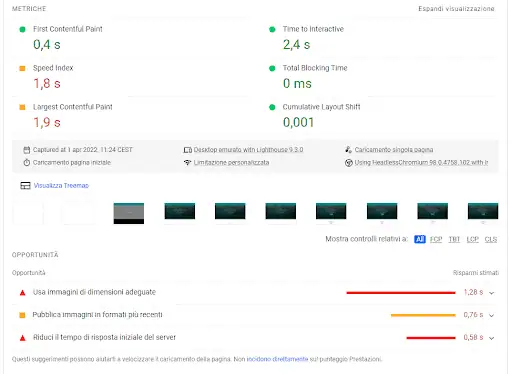Click the Risparmi stimati column header
512x374 pixels.
[x=476, y=273]
